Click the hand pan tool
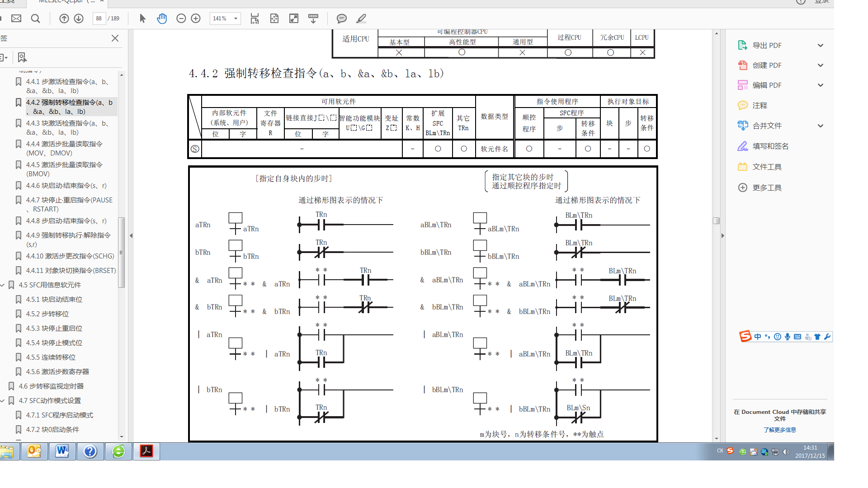Viewport: 868px width, 488px height. tap(162, 19)
